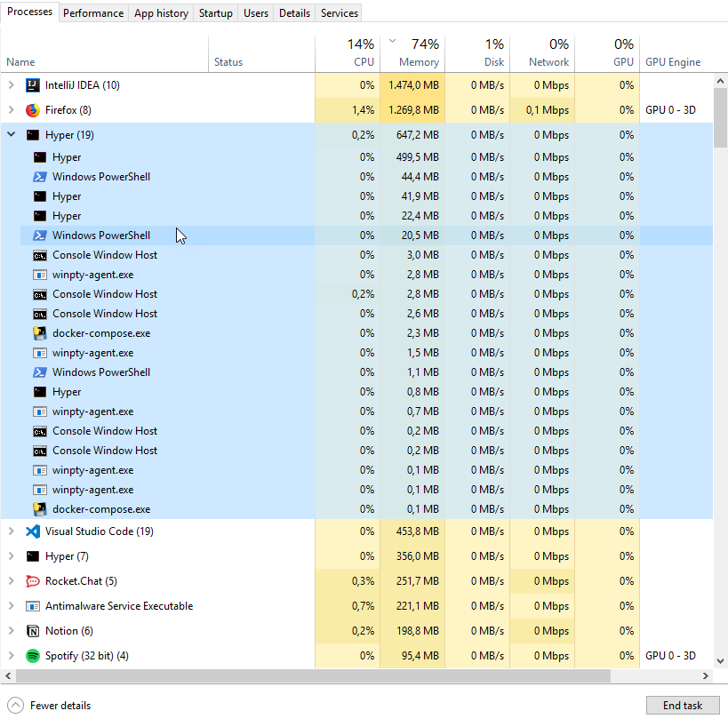
Task: Click the Antimalware Service Executable icon
Action: coord(33,606)
